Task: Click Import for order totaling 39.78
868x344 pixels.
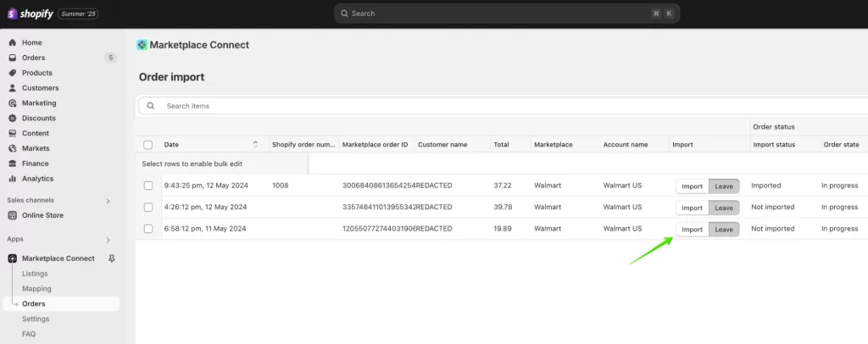Action: 692,208
